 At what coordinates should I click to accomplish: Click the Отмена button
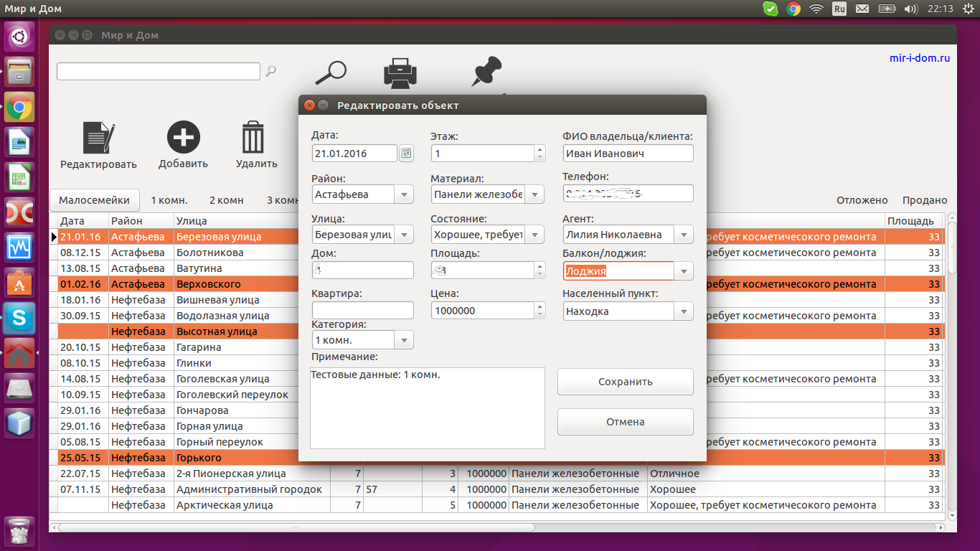626,422
